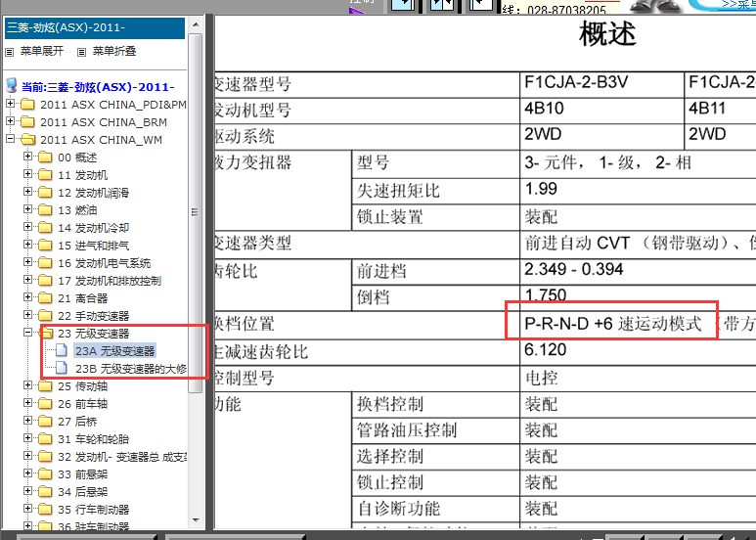Click the folder icon next to 00 概述

coord(45,157)
